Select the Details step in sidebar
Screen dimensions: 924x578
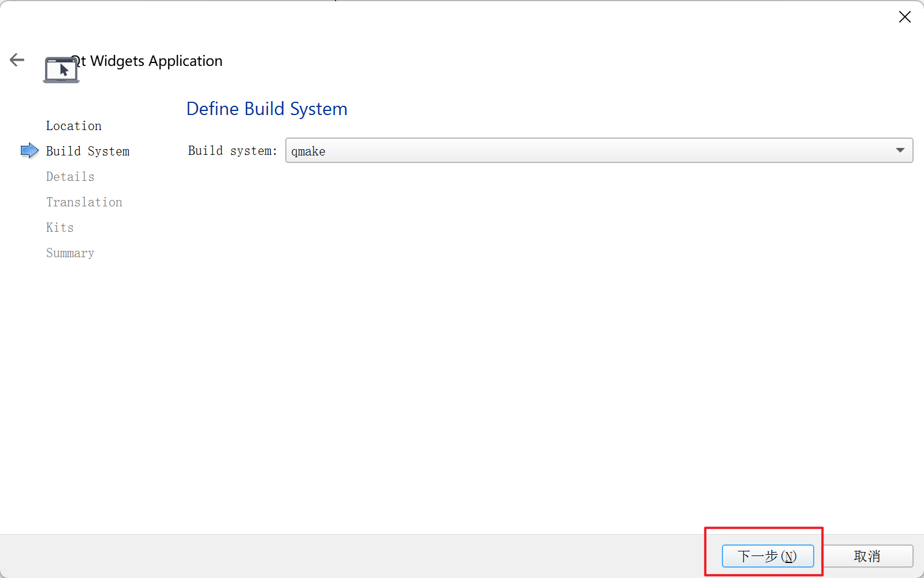pyautogui.click(x=70, y=177)
